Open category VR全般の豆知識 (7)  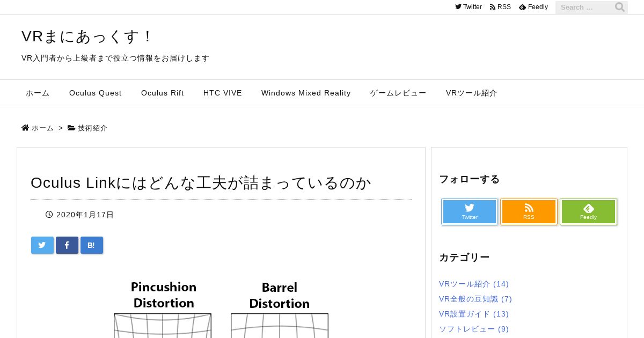point(475,299)
